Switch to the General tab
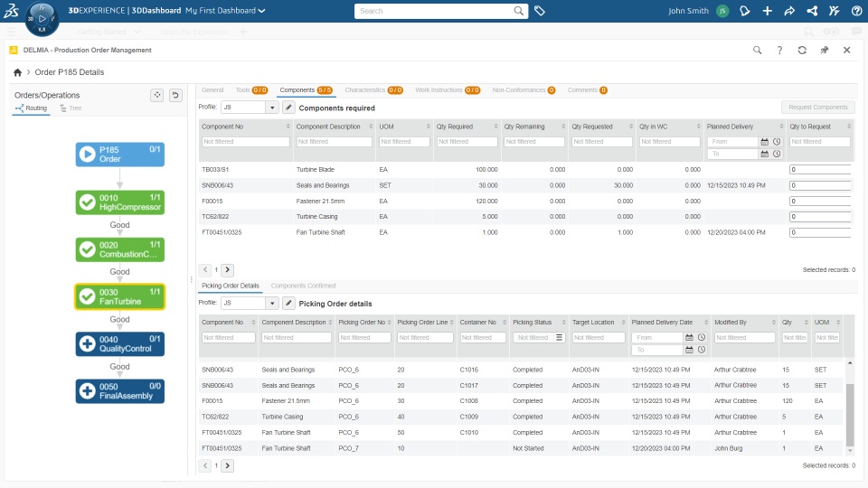 212,90
